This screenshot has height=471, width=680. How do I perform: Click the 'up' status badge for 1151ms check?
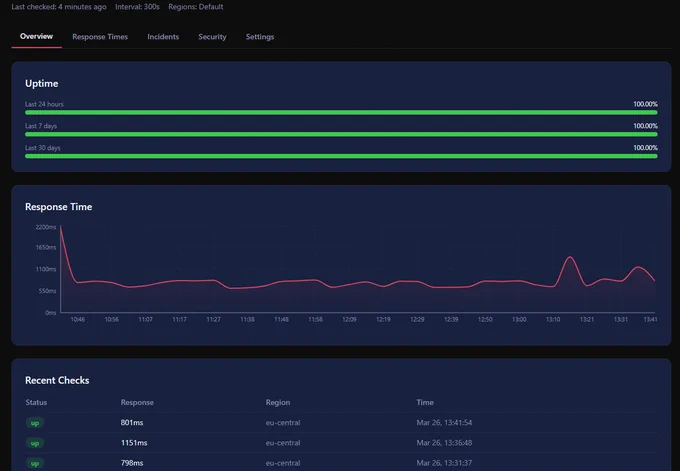click(x=35, y=443)
